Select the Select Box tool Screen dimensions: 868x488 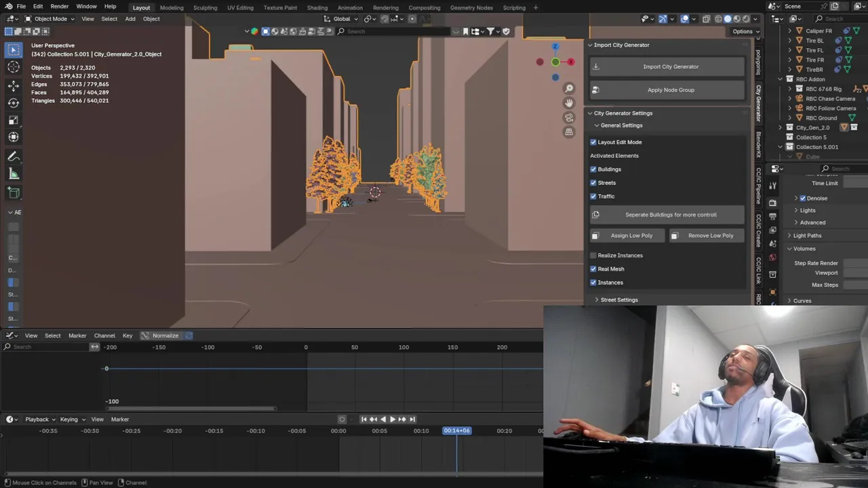[14, 49]
